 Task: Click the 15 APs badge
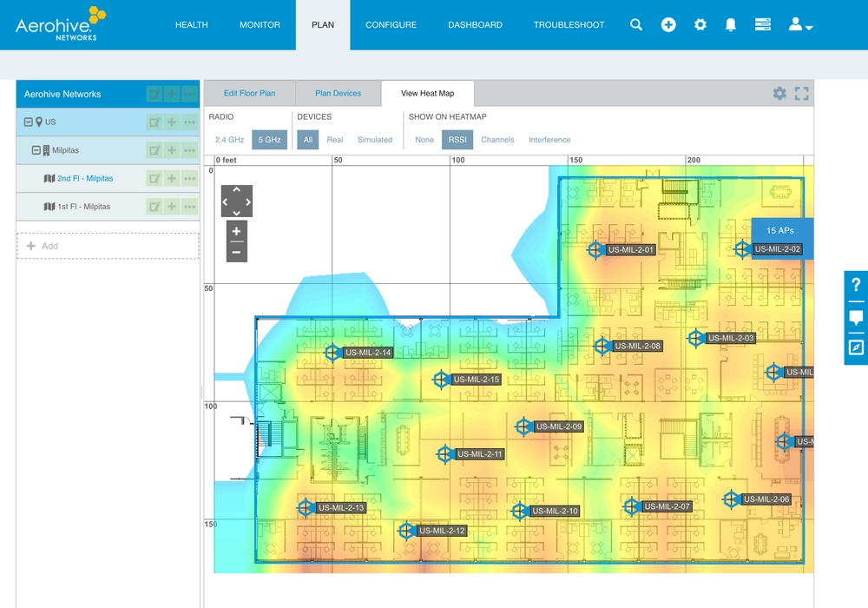(780, 230)
